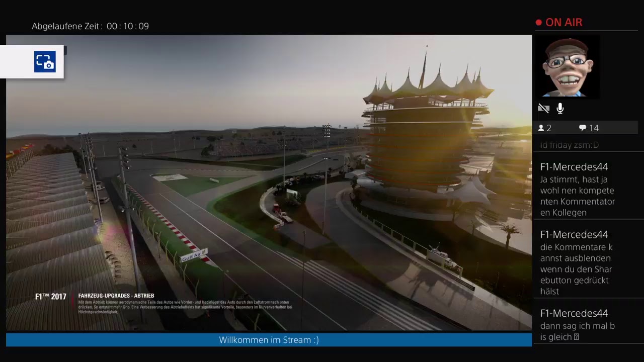Click the viewers count icon
Viewport: 644px width, 362px height.
coord(541,128)
